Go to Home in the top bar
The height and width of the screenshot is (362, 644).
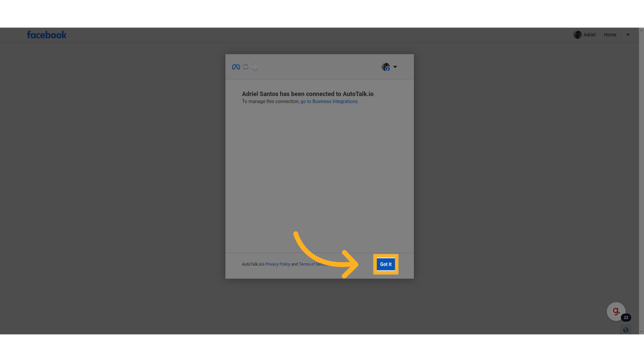[x=610, y=35]
